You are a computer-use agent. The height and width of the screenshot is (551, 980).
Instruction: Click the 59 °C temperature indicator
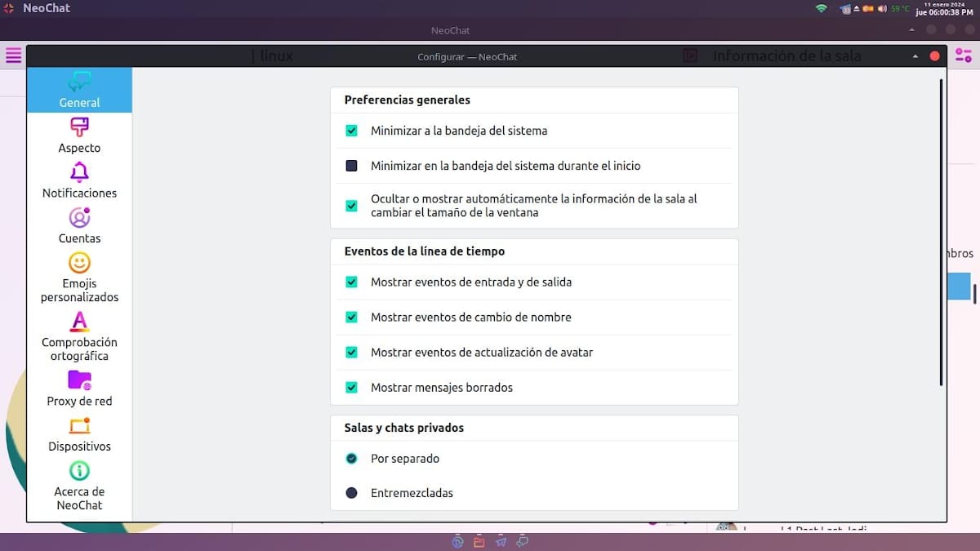click(899, 8)
